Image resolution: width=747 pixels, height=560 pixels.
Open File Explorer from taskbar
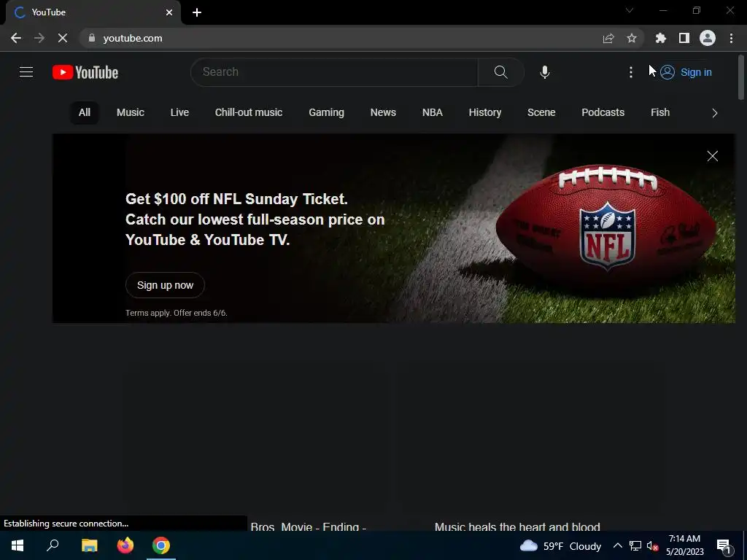89,545
